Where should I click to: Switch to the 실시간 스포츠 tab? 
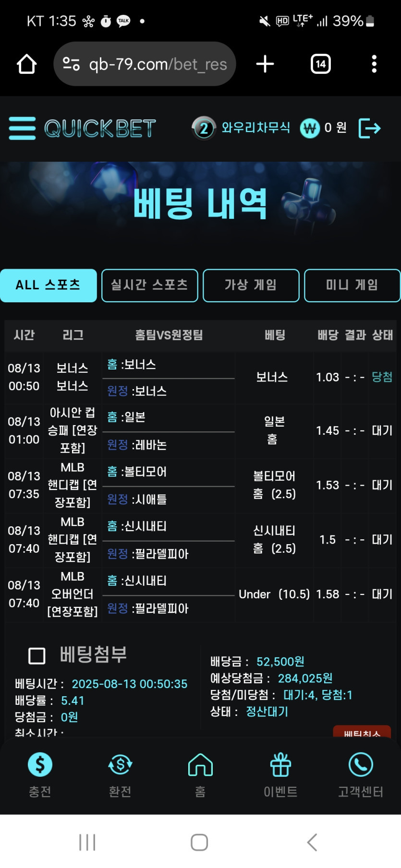tap(150, 285)
